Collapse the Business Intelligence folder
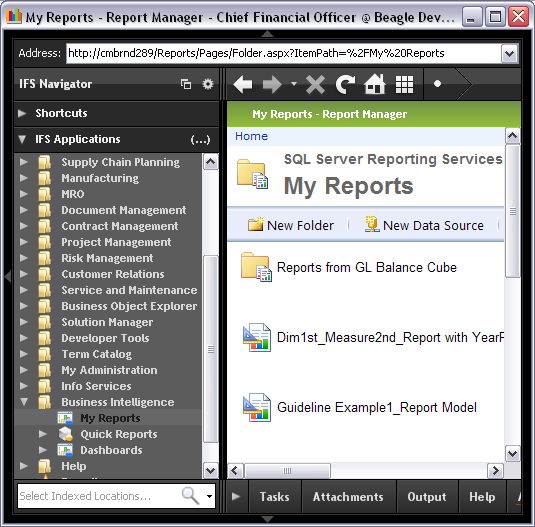 (x=24, y=402)
